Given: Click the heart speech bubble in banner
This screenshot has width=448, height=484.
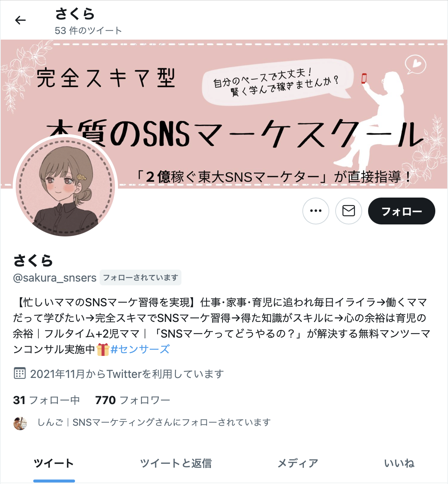Looking at the screenshot, I should pos(416,65).
